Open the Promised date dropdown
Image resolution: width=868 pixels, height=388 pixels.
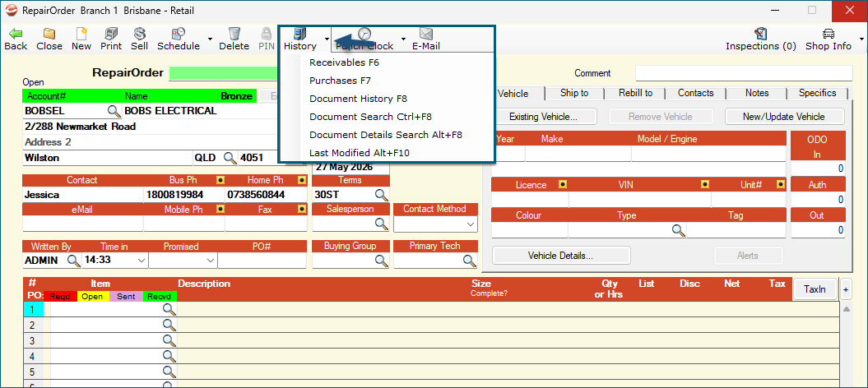coord(211,261)
